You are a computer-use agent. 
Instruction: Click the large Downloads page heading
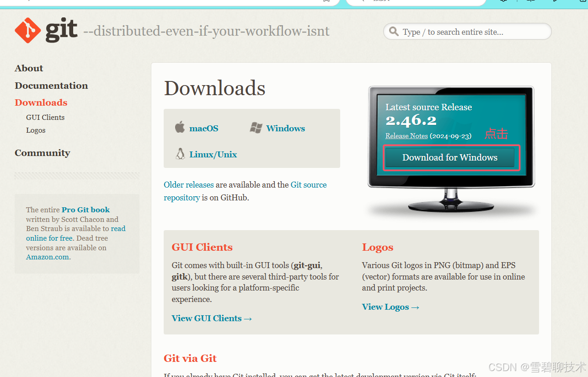(x=214, y=88)
